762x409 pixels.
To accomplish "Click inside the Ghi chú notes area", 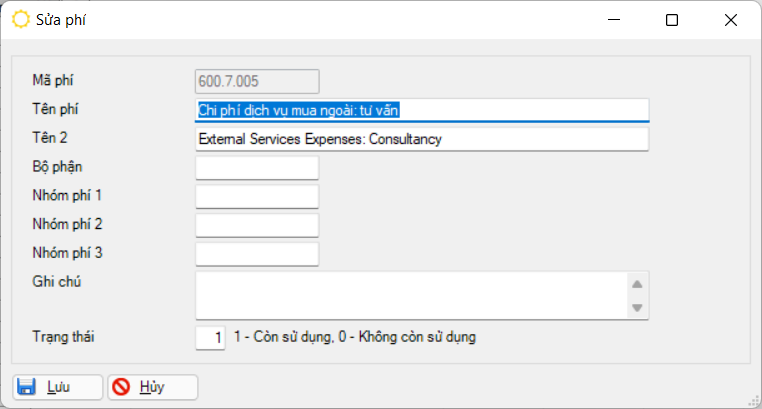I will click(x=410, y=296).
